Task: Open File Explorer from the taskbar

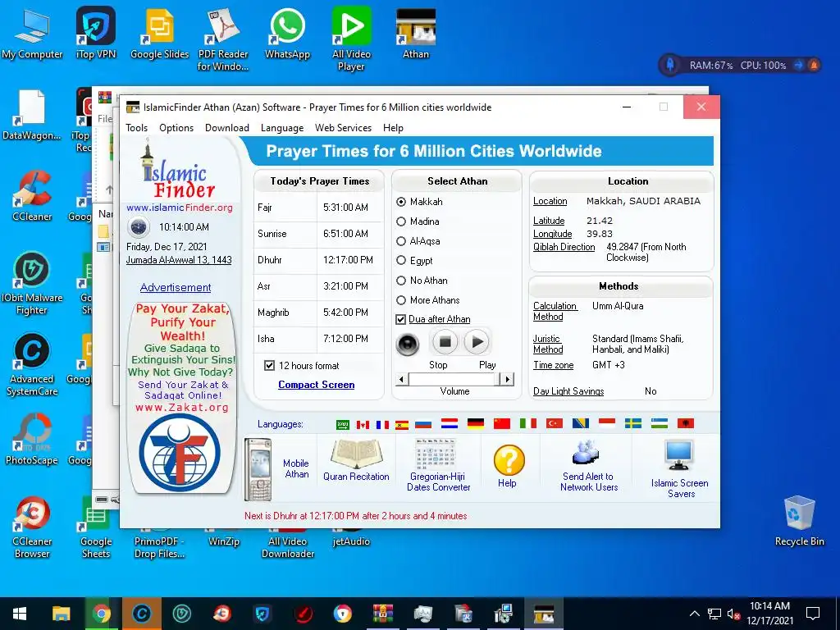Action: pyautogui.click(x=61, y=614)
